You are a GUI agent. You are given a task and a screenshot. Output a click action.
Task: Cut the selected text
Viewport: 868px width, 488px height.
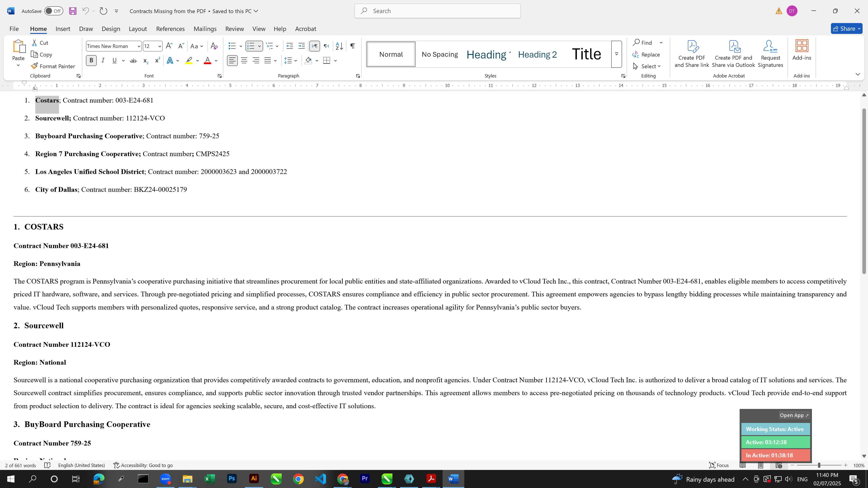[x=40, y=43]
